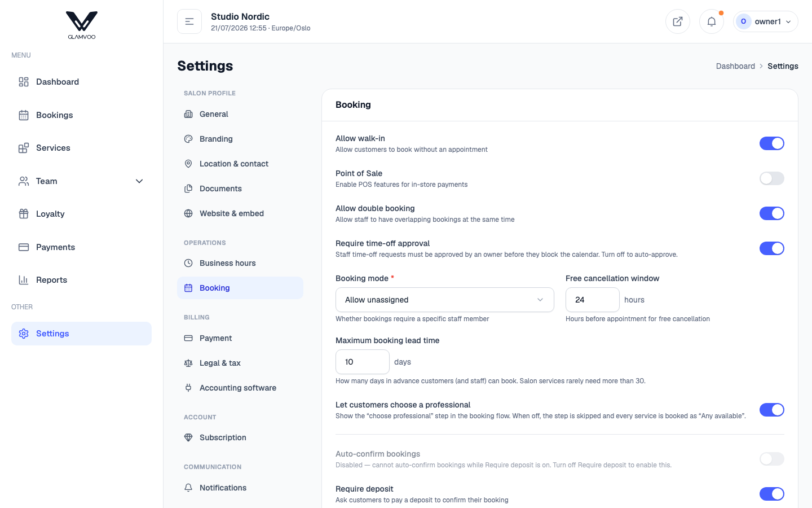Click the Bookings calendar icon in sidebar
This screenshot has height=508, width=812.
[x=24, y=115]
